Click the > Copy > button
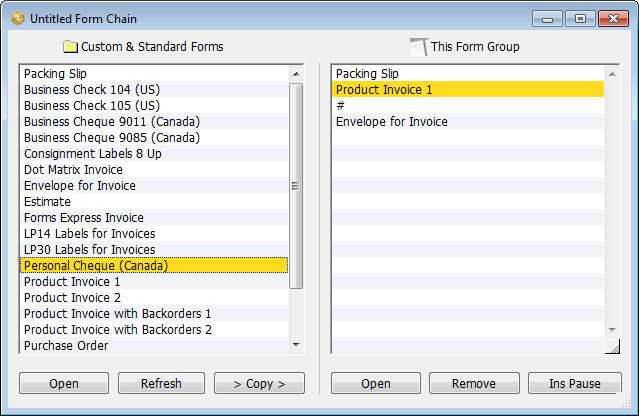The image size is (639, 416). point(259,383)
